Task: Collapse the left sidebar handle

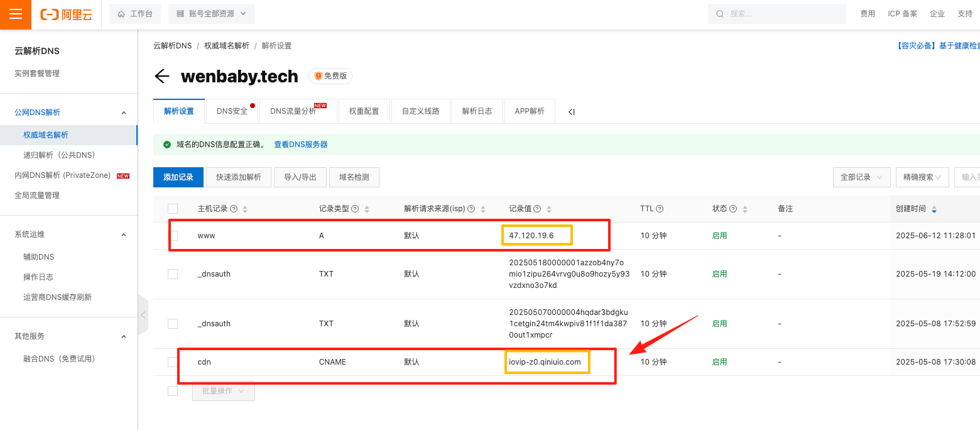Action: (x=143, y=314)
